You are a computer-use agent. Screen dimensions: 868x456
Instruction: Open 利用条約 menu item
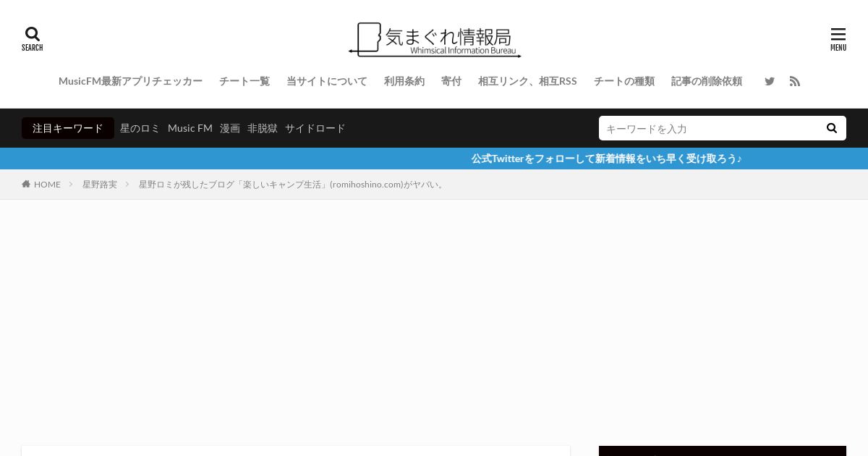tap(404, 81)
